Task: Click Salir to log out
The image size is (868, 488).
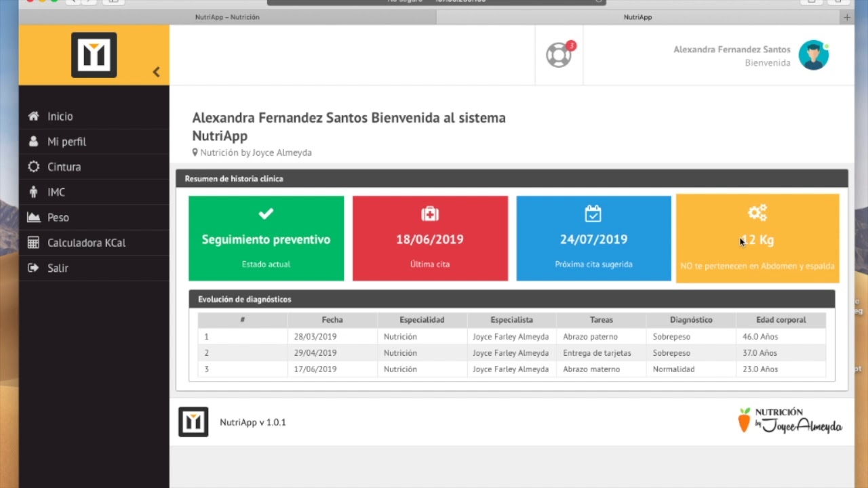Action: click(94, 268)
